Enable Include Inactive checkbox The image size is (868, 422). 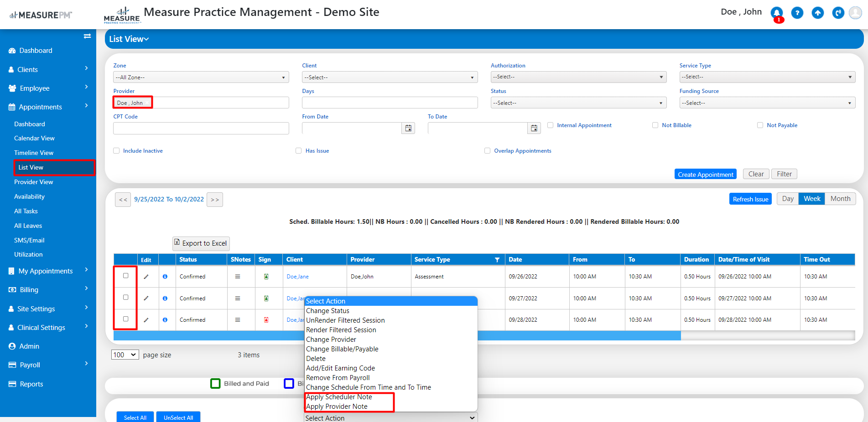click(x=116, y=151)
